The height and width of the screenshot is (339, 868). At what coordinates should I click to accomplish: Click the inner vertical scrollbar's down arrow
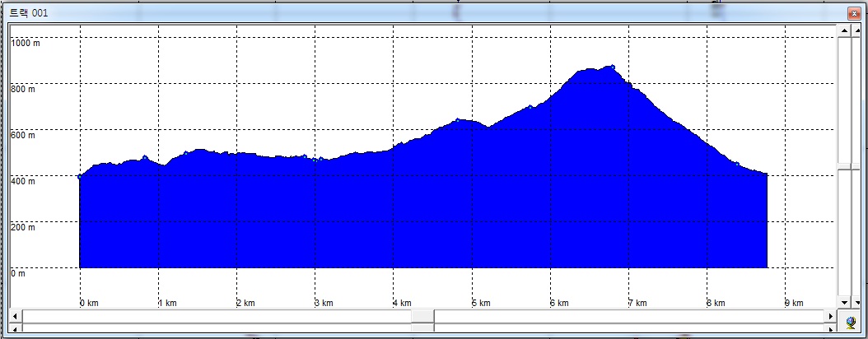pyautogui.click(x=844, y=302)
